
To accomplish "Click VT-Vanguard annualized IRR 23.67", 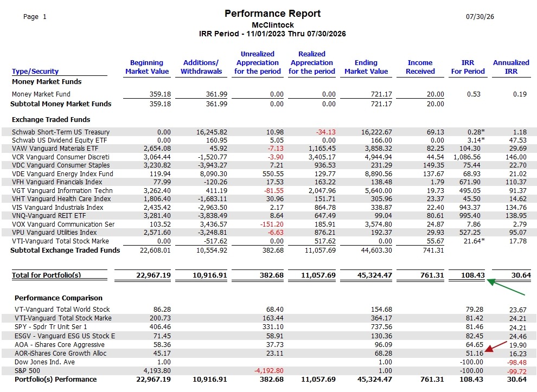I will click(518, 310).
